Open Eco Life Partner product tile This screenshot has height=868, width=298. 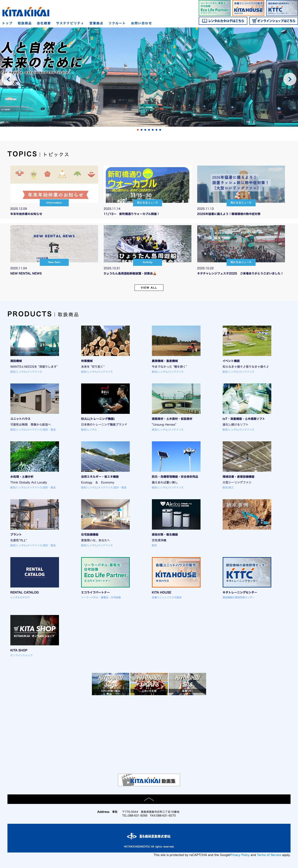tap(105, 572)
